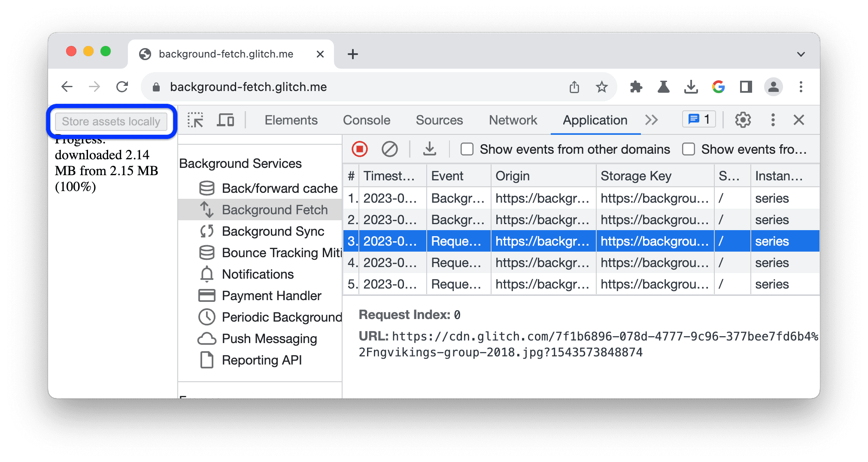Open the browser tab overview chevron
This screenshot has height=462, width=868.
801,54
